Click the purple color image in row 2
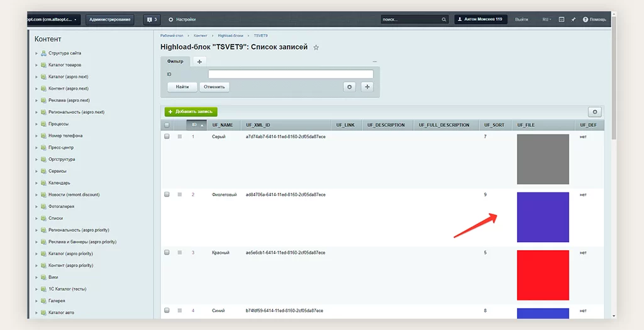Viewport: 644px width, 330px height. click(542, 217)
